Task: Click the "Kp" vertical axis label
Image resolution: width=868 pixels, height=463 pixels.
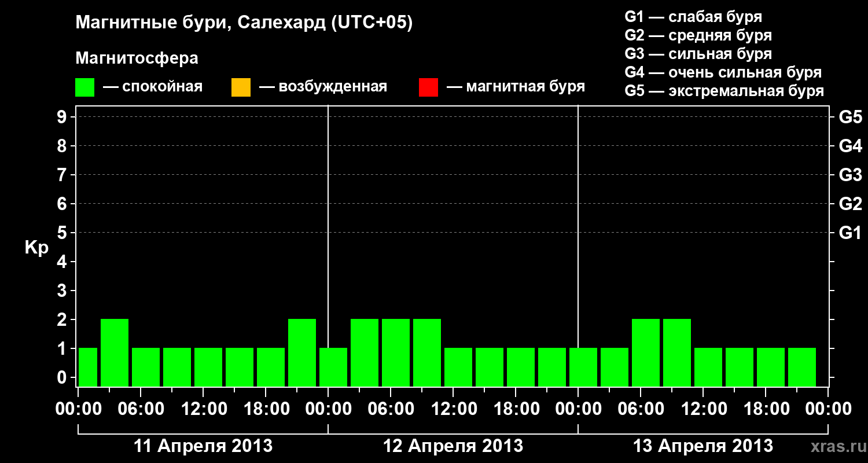Action: click(x=36, y=248)
